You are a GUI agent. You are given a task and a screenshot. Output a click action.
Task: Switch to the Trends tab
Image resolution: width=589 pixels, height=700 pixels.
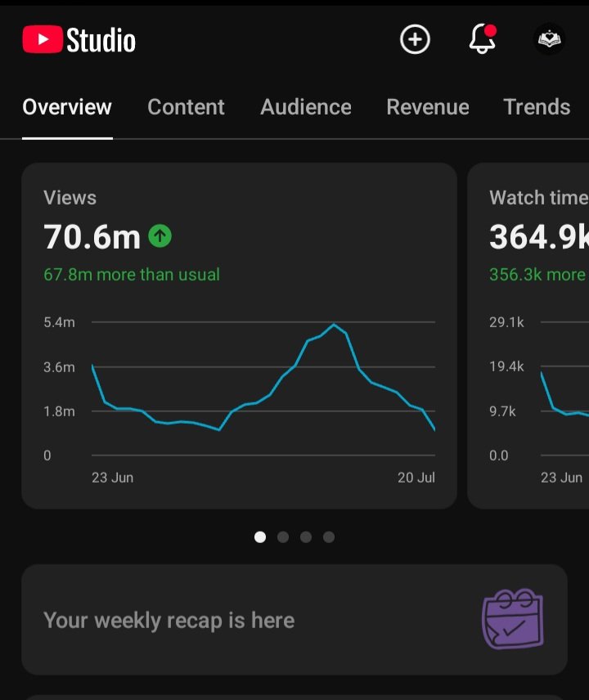pyautogui.click(x=537, y=107)
